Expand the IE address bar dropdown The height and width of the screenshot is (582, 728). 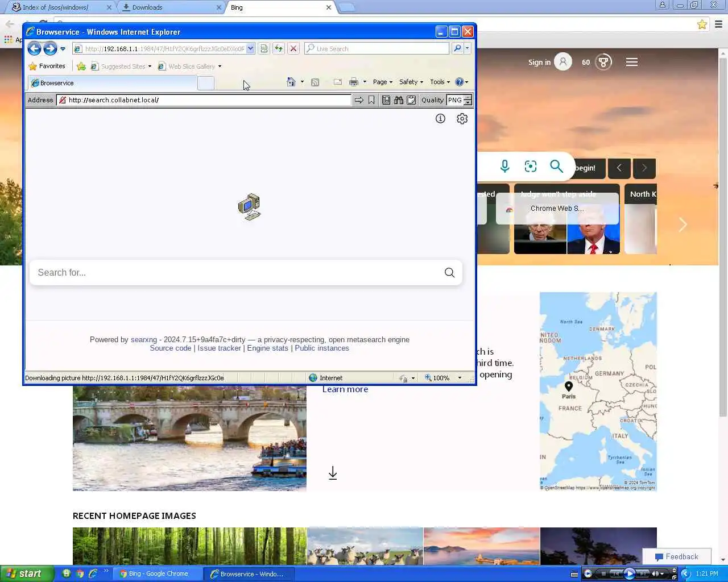coord(250,49)
